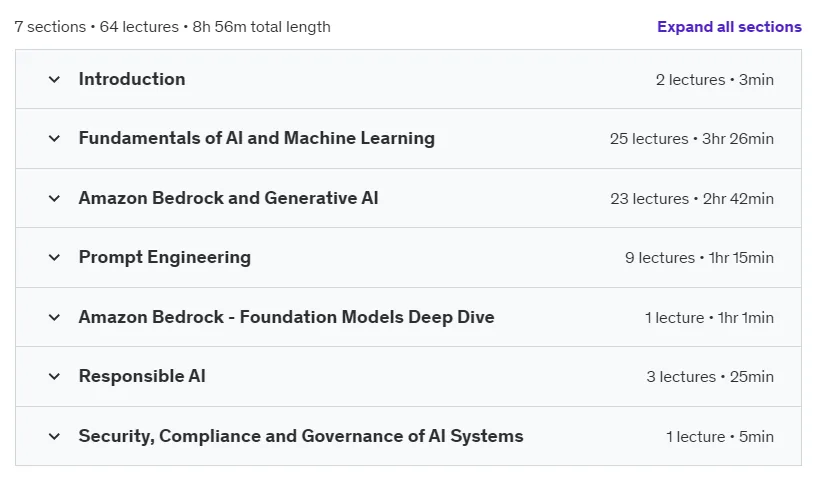The image size is (816, 479).
Task: Open the Prompt Engineering chevron arrow
Action: pos(54,257)
